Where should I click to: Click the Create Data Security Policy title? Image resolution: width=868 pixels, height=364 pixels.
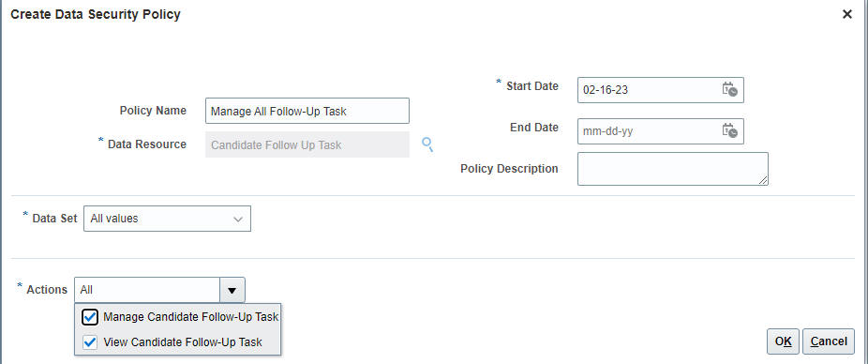pyautogui.click(x=96, y=14)
